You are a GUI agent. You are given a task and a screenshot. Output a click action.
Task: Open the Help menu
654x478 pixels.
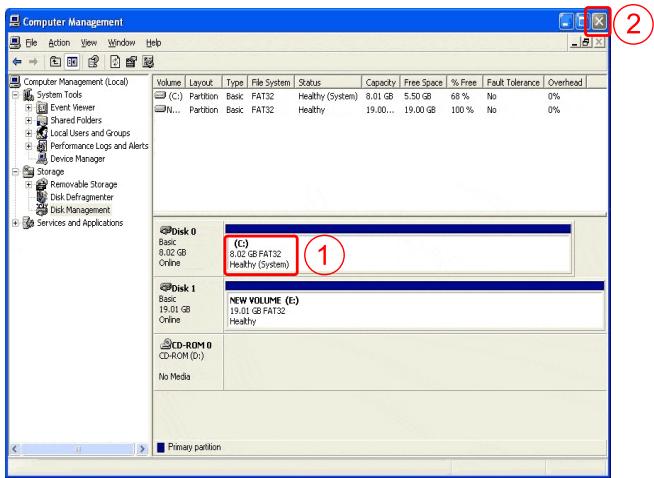153,43
